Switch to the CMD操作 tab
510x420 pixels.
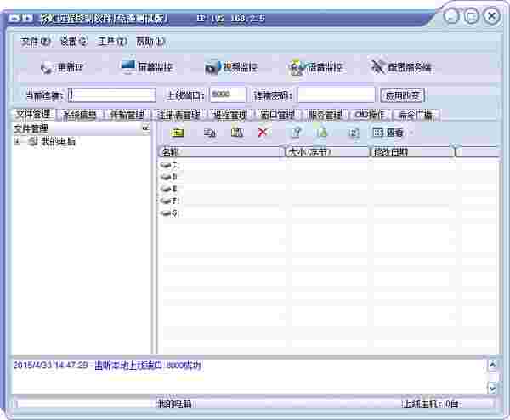371,115
